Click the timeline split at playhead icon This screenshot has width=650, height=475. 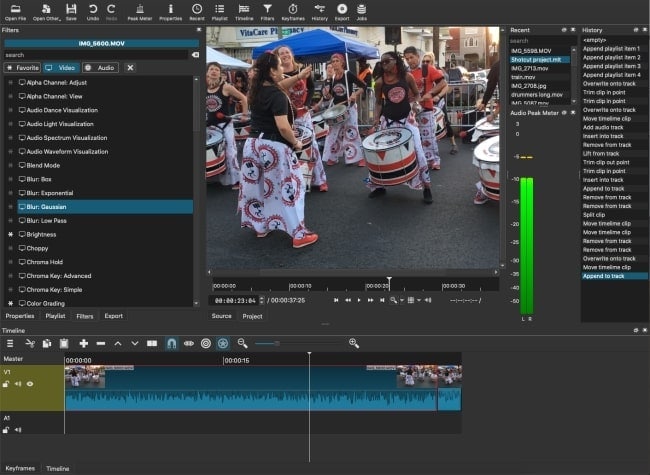click(x=152, y=343)
